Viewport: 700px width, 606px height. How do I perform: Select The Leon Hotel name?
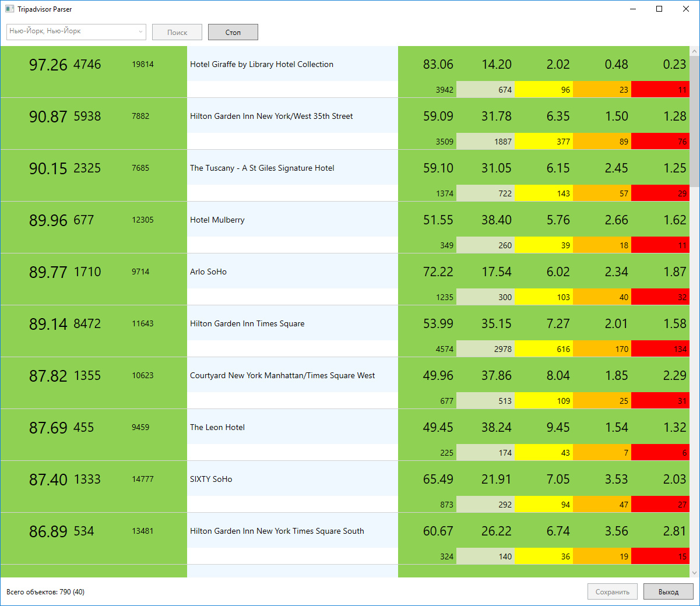tap(217, 427)
